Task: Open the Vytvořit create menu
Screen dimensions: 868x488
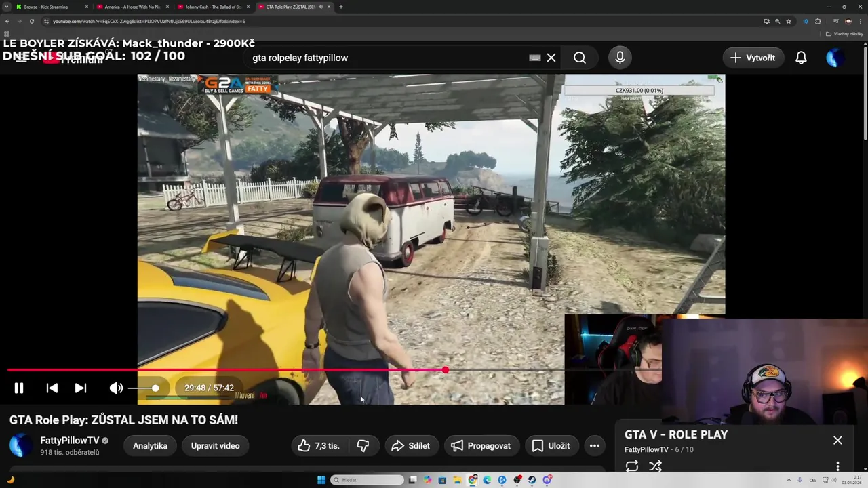Action: 753,58
